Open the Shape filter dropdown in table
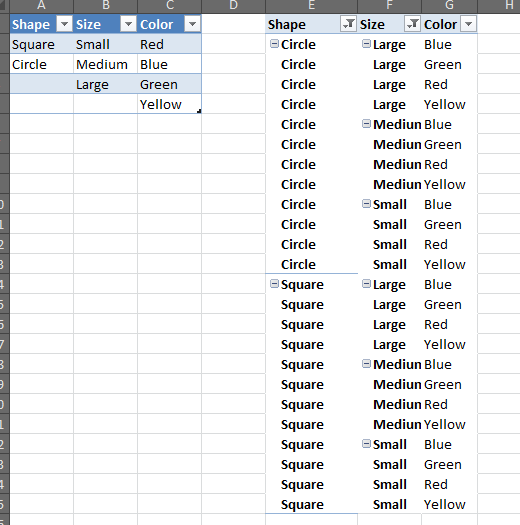Screen dimensions: 520x525 [x=64, y=24]
